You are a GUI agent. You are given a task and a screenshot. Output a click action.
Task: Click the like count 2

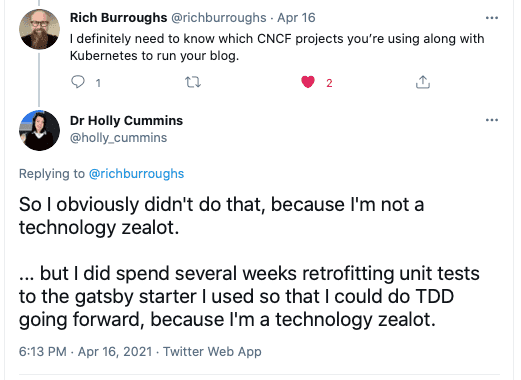point(329,83)
